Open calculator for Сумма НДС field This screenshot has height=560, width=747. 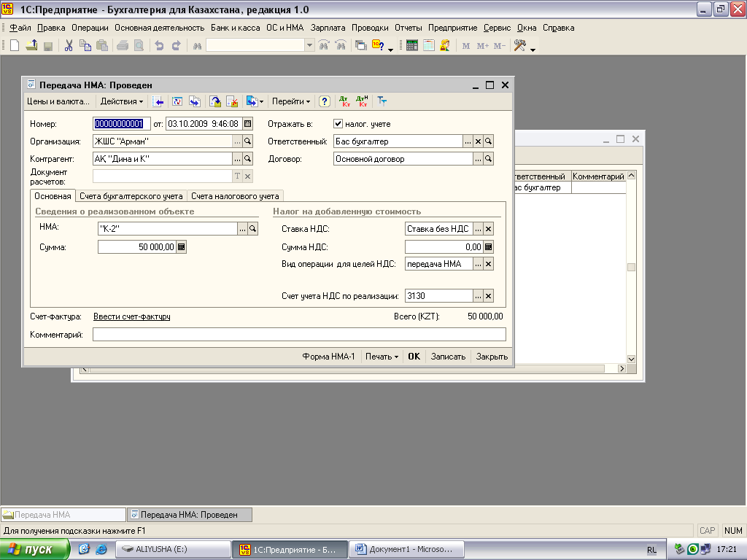(488, 246)
